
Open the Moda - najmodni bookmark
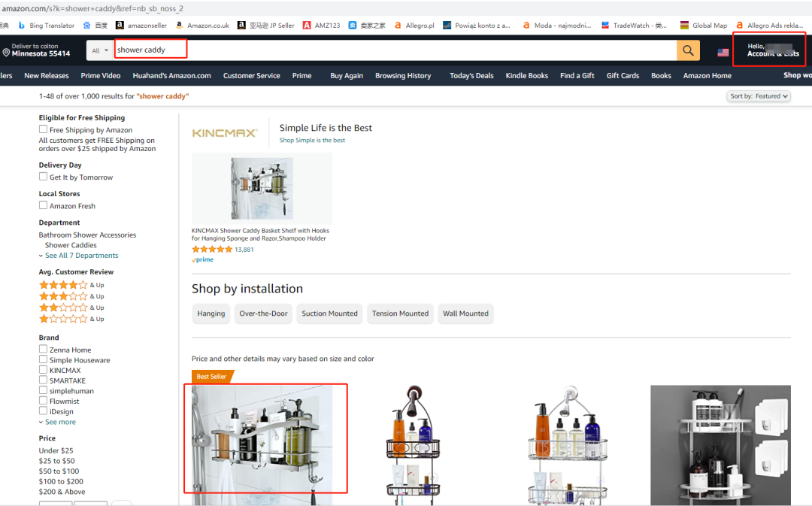tap(556, 26)
